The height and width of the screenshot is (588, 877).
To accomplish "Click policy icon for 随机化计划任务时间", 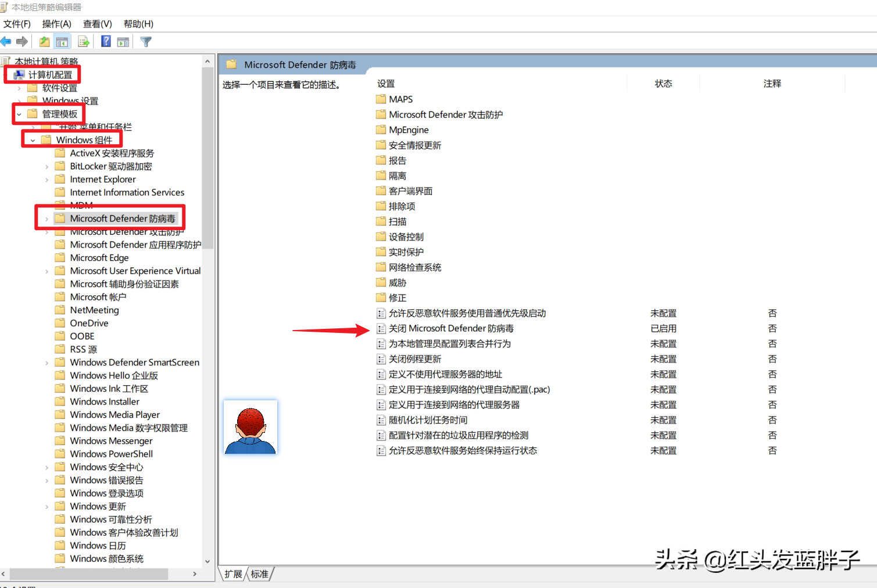I will (x=381, y=420).
